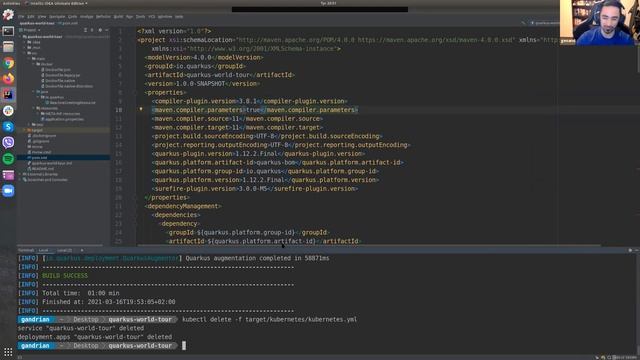The image size is (640, 360).
Task: Collapse the src folder
Action: 24,53
